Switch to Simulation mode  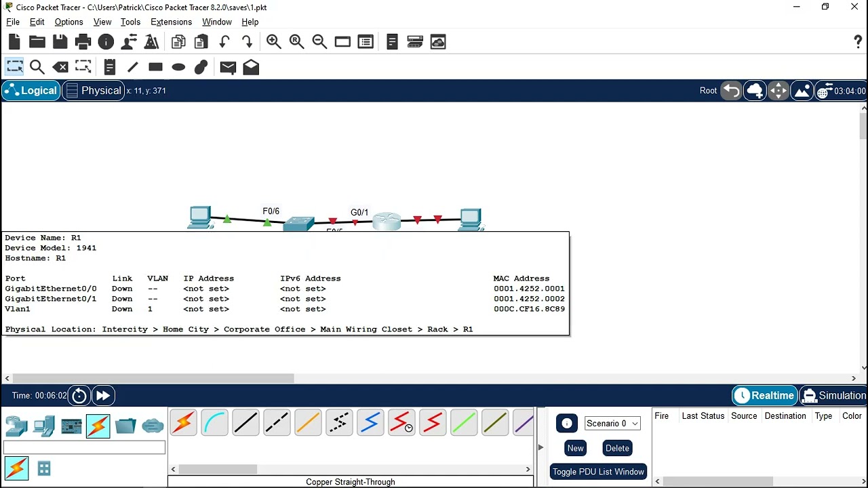tap(833, 396)
